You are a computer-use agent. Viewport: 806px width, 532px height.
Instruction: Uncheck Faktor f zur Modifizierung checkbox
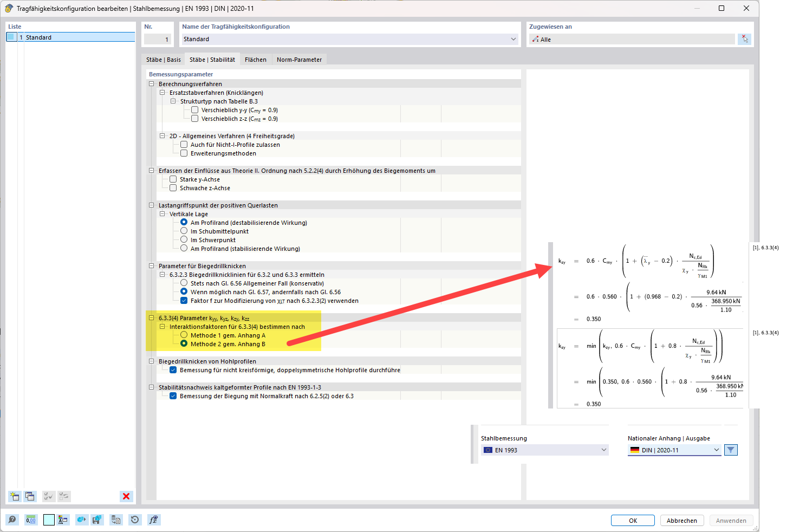pos(184,301)
